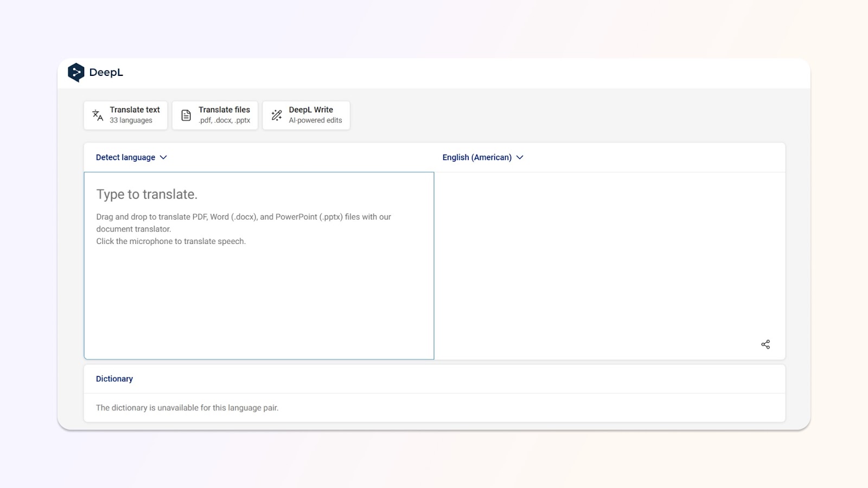Switch to the Translate files tab
This screenshot has height=488, width=868.
click(215, 115)
